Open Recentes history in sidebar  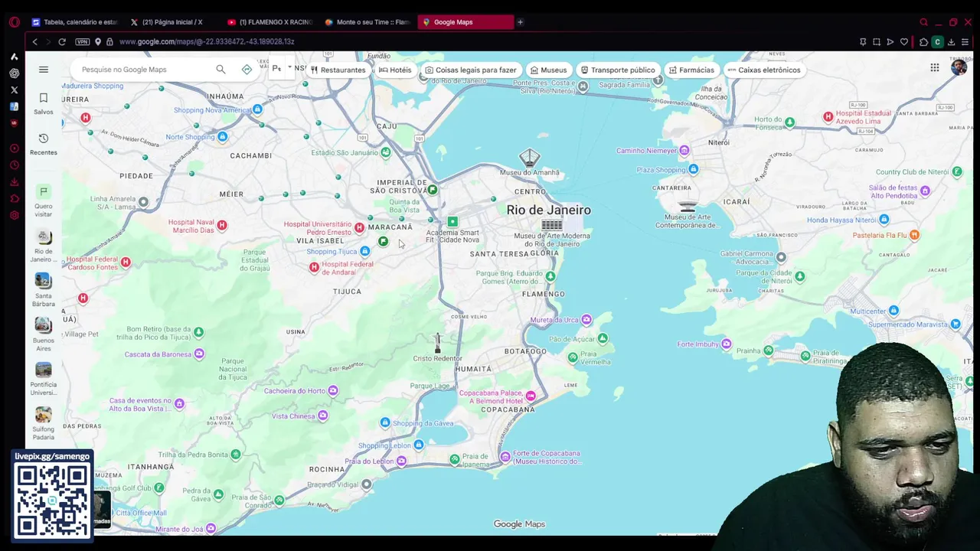[44, 144]
